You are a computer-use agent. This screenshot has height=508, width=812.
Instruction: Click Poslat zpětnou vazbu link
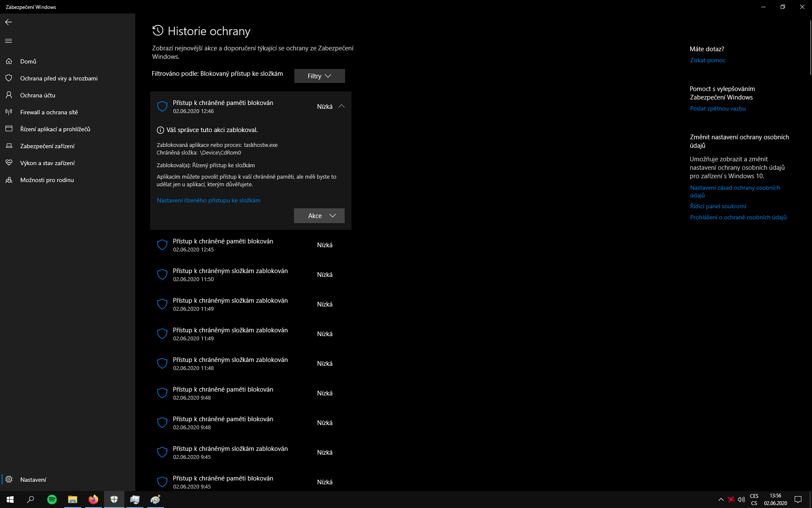(718, 108)
